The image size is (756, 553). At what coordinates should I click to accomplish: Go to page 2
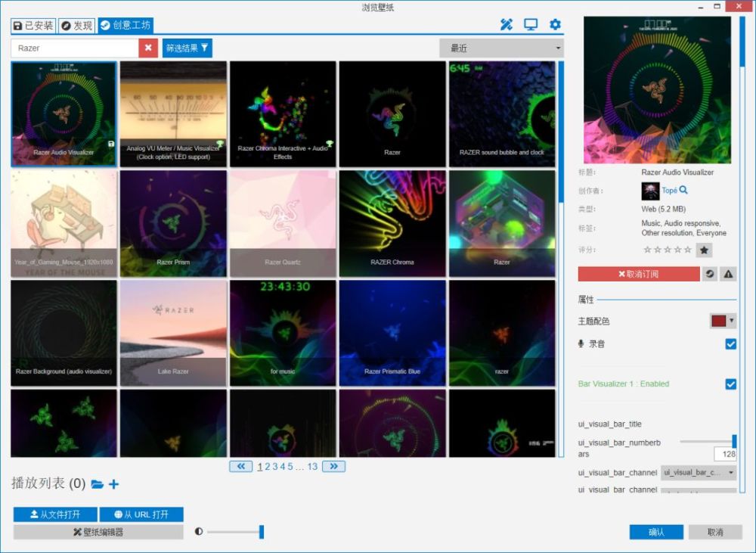tap(267, 467)
